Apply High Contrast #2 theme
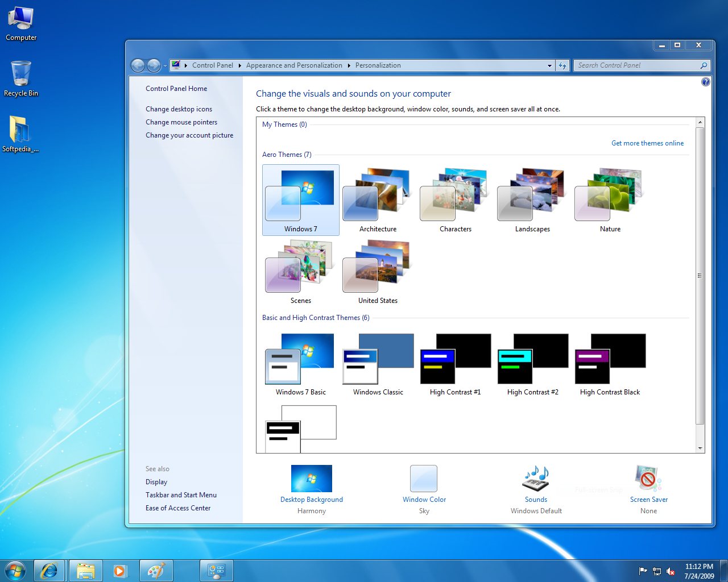This screenshot has height=582, width=728. tap(532, 364)
